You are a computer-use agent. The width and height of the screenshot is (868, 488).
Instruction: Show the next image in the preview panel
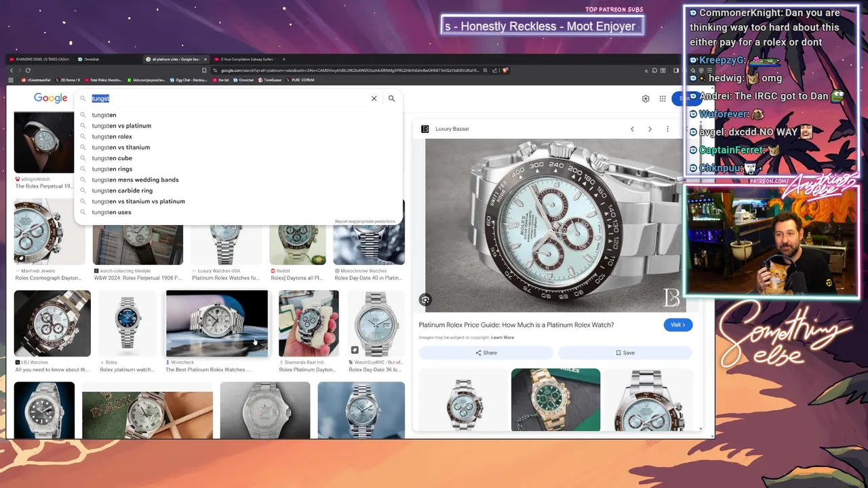[650, 129]
